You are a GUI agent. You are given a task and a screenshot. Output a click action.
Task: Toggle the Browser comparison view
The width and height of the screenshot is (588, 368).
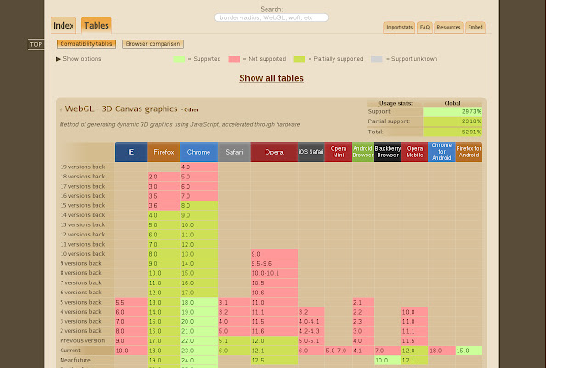(153, 44)
